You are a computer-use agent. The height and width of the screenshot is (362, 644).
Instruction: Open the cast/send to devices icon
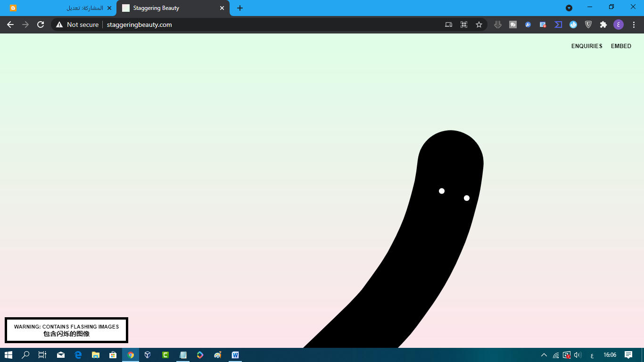[449, 25]
